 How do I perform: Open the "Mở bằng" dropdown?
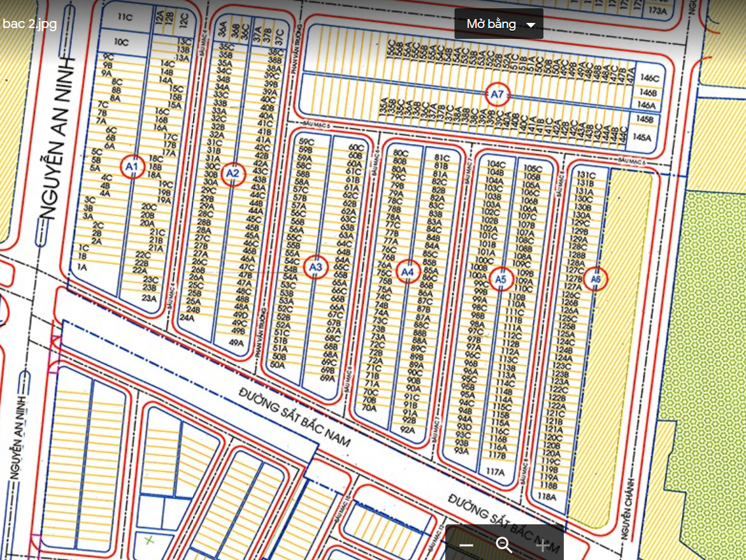tap(499, 24)
